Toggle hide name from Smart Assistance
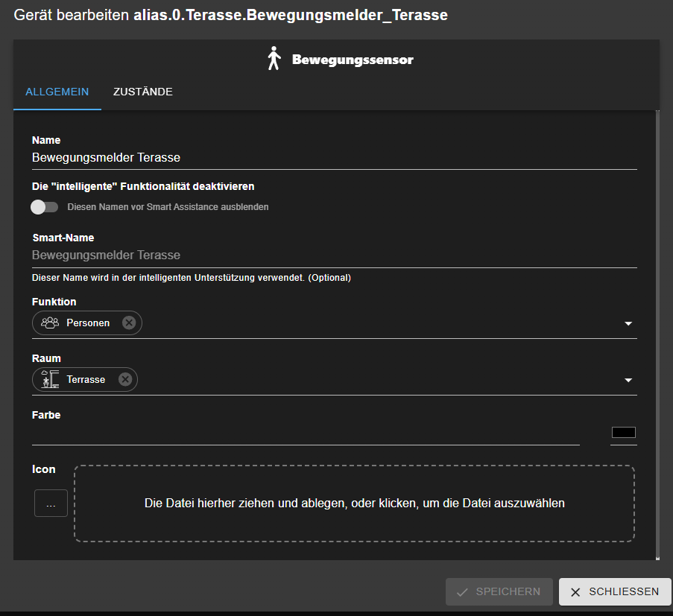Image resolution: width=673 pixels, height=616 pixels. (x=44, y=207)
